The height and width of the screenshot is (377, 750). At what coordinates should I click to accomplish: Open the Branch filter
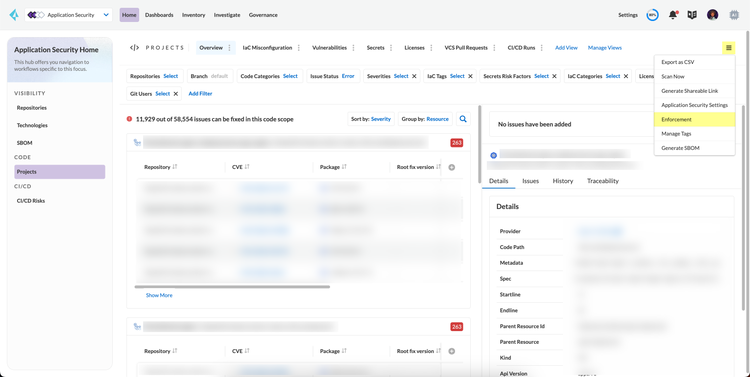click(x=210, y=76)
